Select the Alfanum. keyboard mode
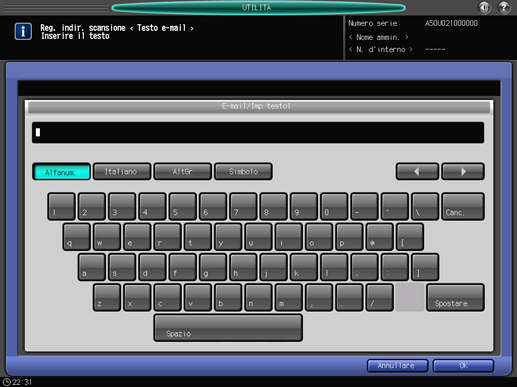 click(x=61, y=172)
